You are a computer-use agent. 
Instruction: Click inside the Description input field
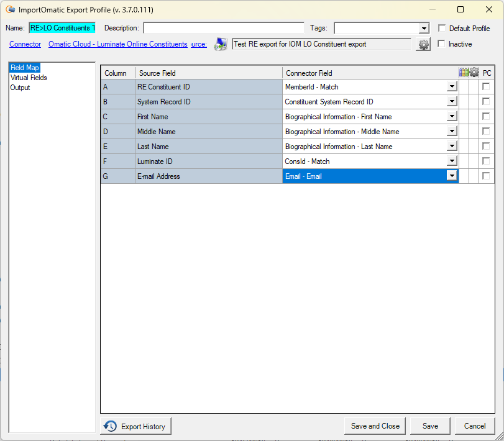224,27
